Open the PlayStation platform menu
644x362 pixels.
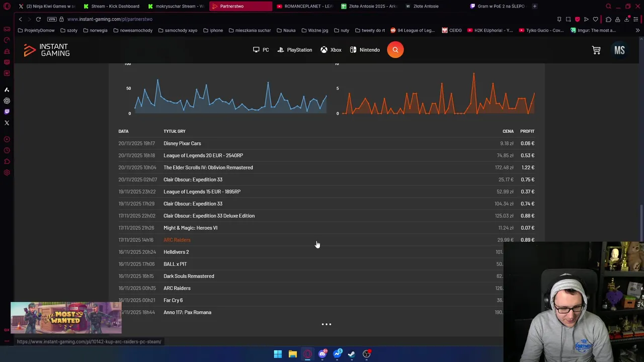coord(295,50)
